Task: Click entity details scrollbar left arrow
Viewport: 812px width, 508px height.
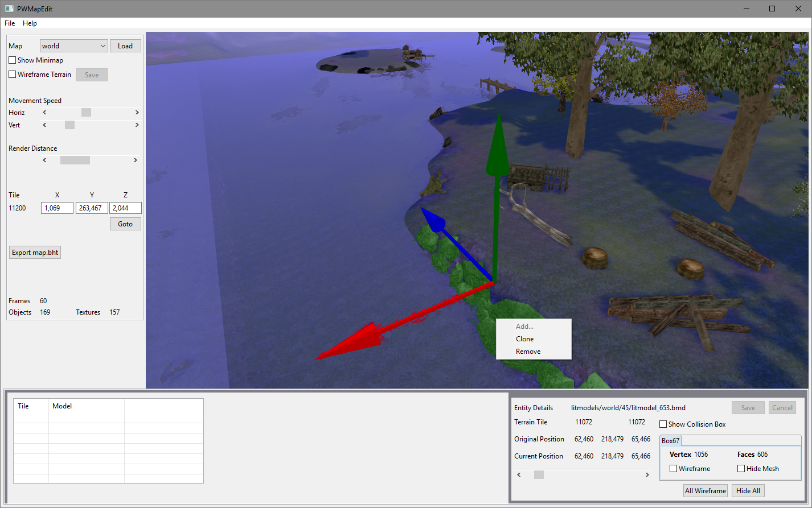Action: click(519, 474)
